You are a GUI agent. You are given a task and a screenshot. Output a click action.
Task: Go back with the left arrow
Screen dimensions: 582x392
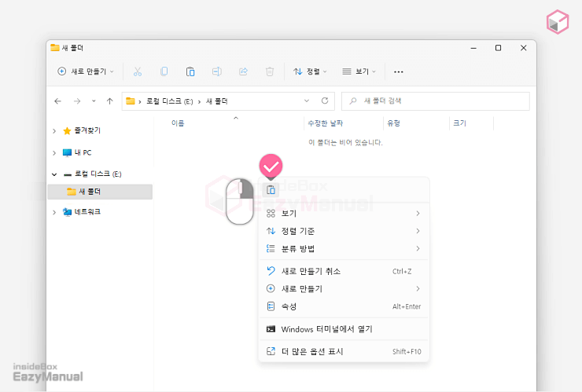click(x=57, y=101)
